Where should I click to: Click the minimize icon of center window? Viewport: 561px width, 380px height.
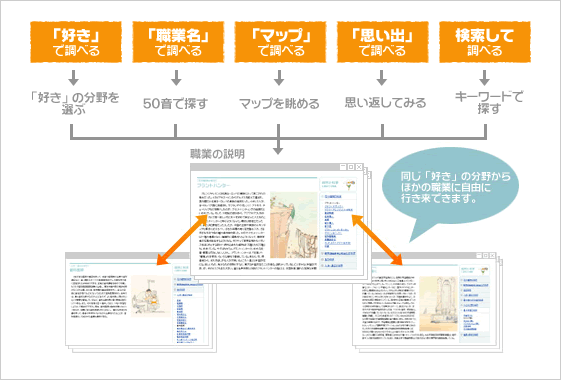(343, 167)
